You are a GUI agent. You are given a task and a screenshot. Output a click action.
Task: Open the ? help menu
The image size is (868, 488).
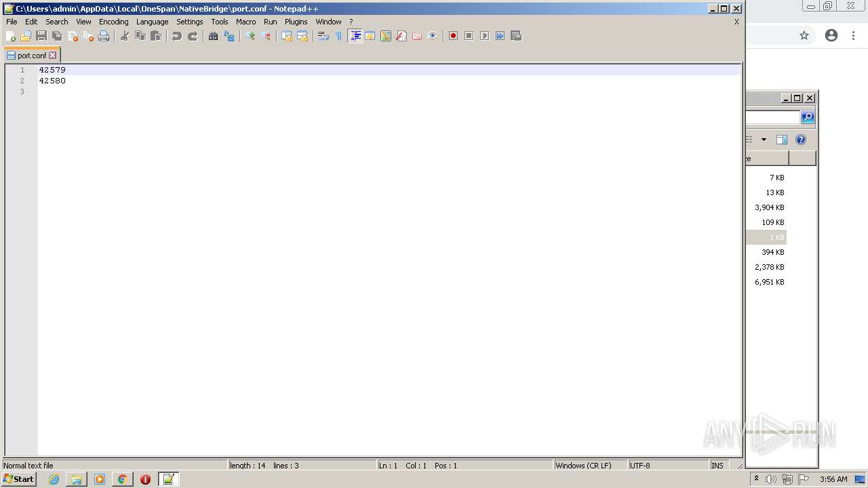click(x=351, y=22)
